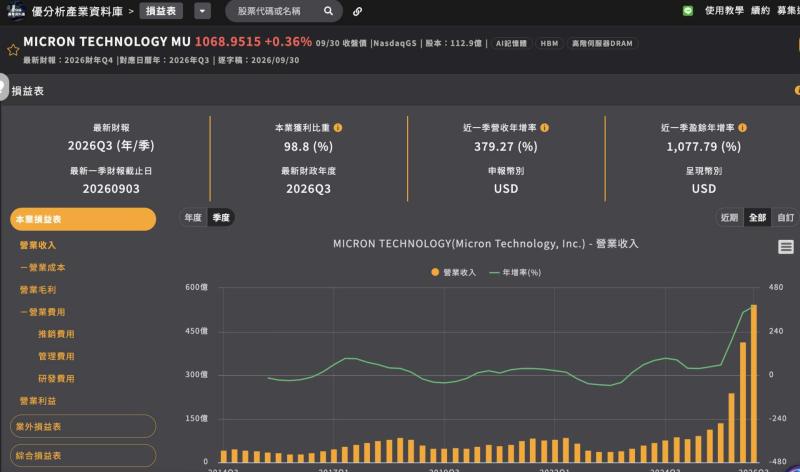Expand the 業外損益表 section
Viewport: 800px width, 472px height.
coord(83,426)
